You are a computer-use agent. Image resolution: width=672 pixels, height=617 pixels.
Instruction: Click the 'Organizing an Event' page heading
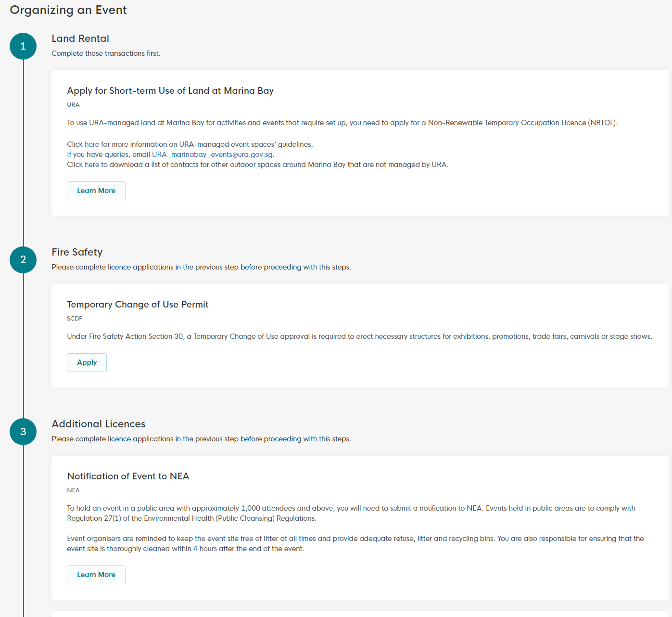[x=68, y=10]
